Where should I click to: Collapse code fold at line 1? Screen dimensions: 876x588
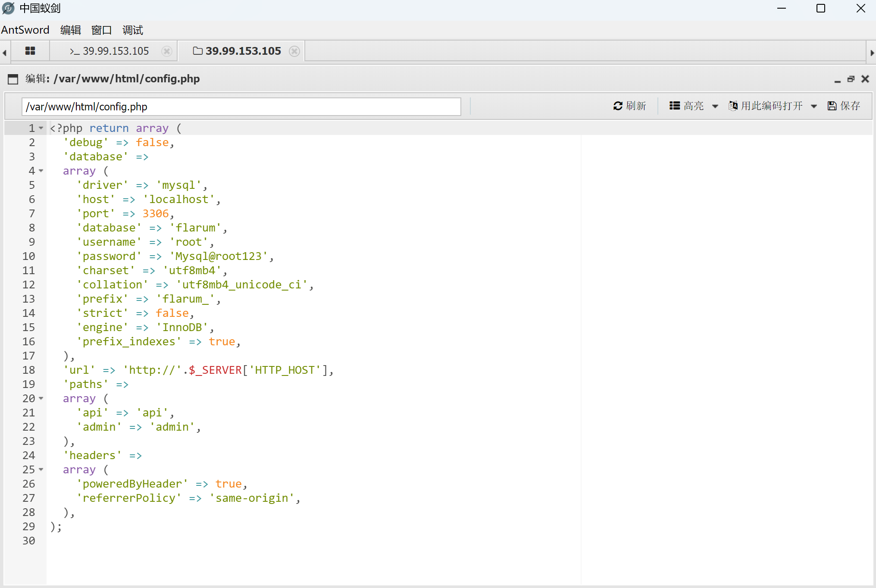(x=41, y=128)
